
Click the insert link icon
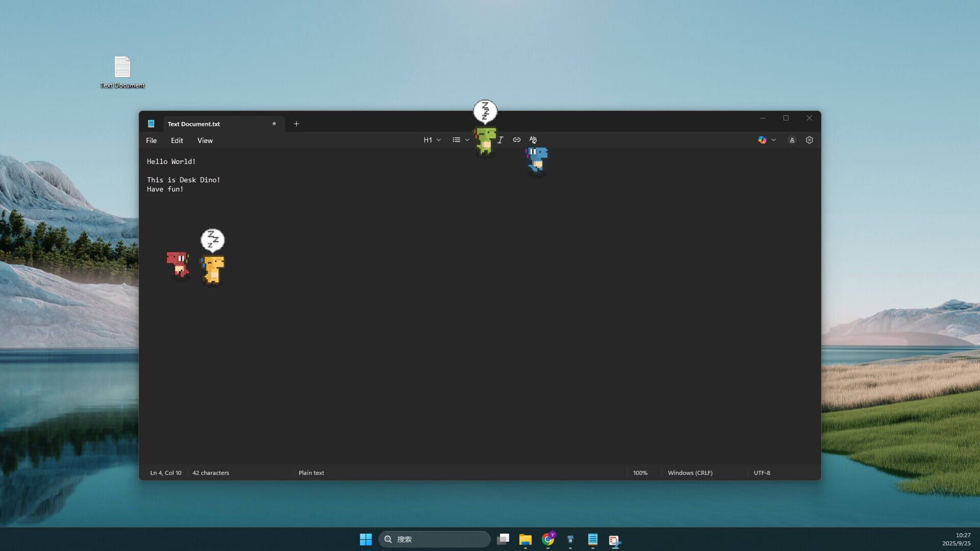click(517, 140)
